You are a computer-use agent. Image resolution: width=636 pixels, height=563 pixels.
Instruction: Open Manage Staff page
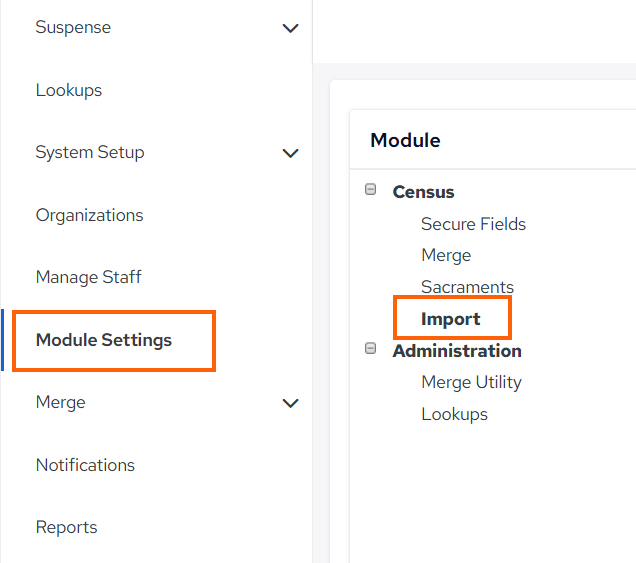[x=88, y=277]
